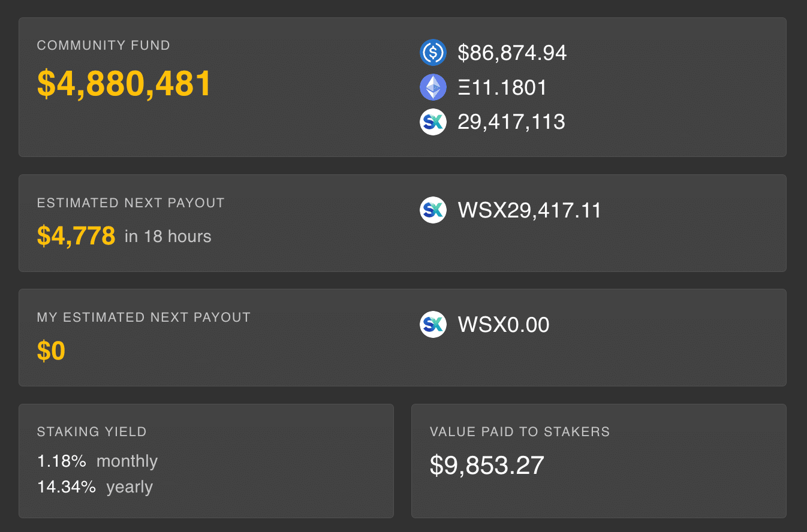Click the 29,417,113 SX token balance
The height and width of the screenshot is (532, 807).
pyautogui.click(x=511, y=122)
